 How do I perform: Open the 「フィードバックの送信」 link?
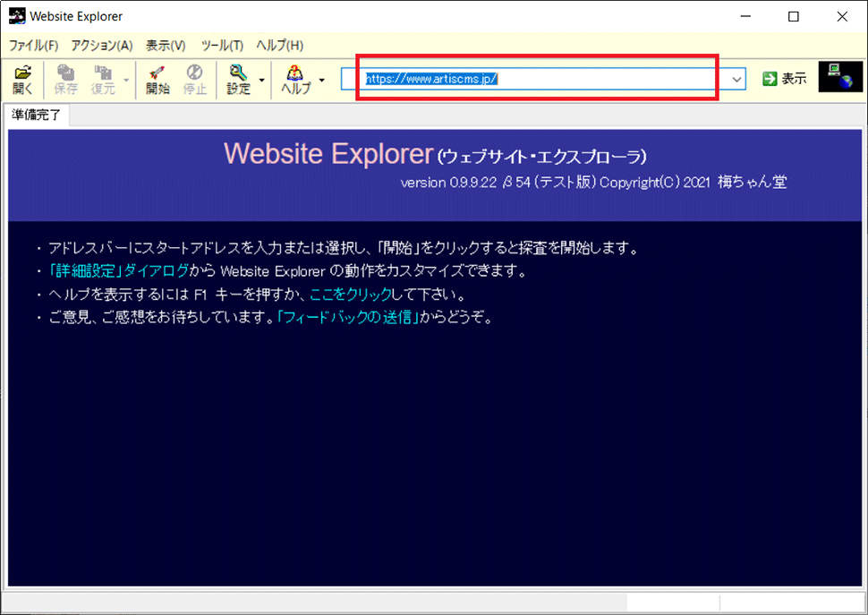tap(347, 317)
